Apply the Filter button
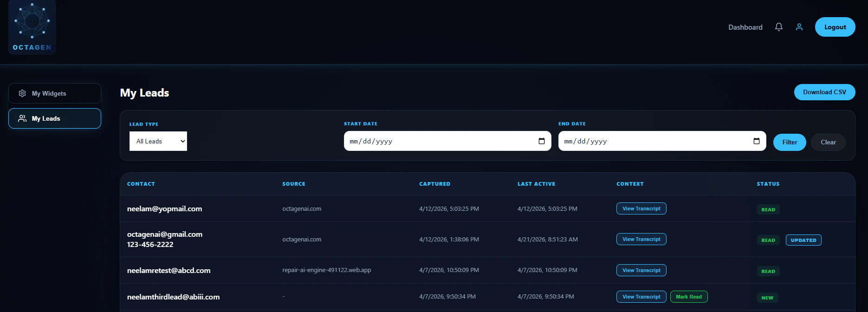 (x=790, y=142)
